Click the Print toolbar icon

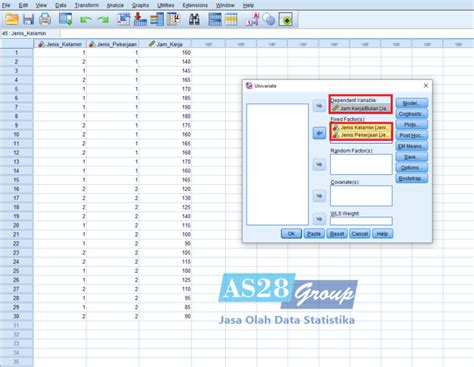point(45,19)
